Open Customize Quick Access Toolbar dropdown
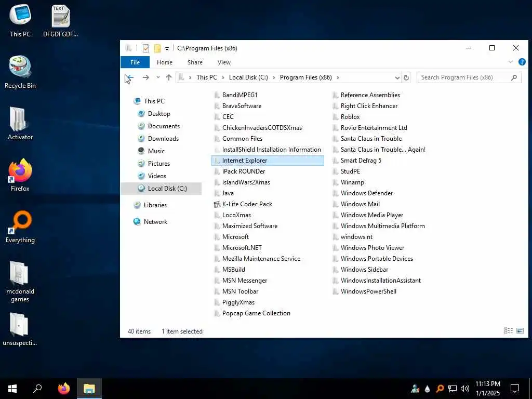 tap(167, 48)
